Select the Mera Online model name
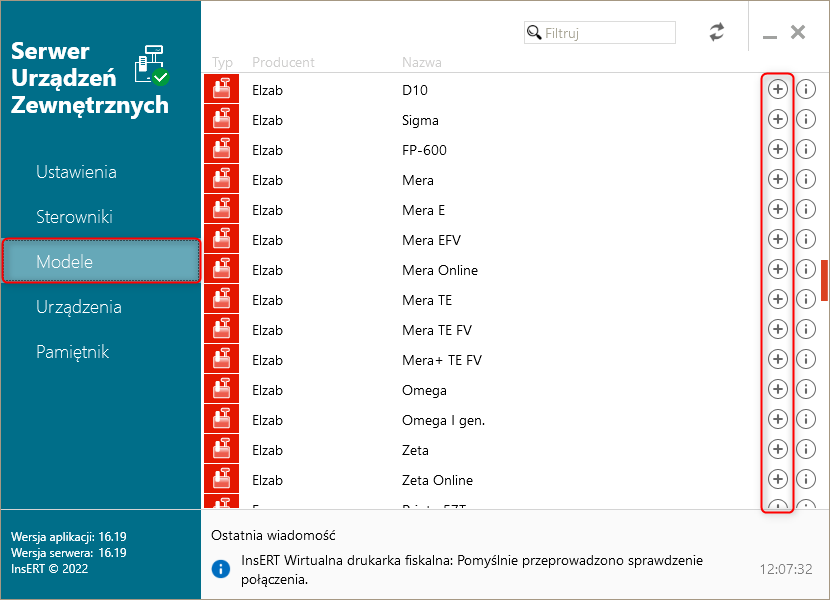The width and height of the screenshot is (830, 600). coord(440,270)
